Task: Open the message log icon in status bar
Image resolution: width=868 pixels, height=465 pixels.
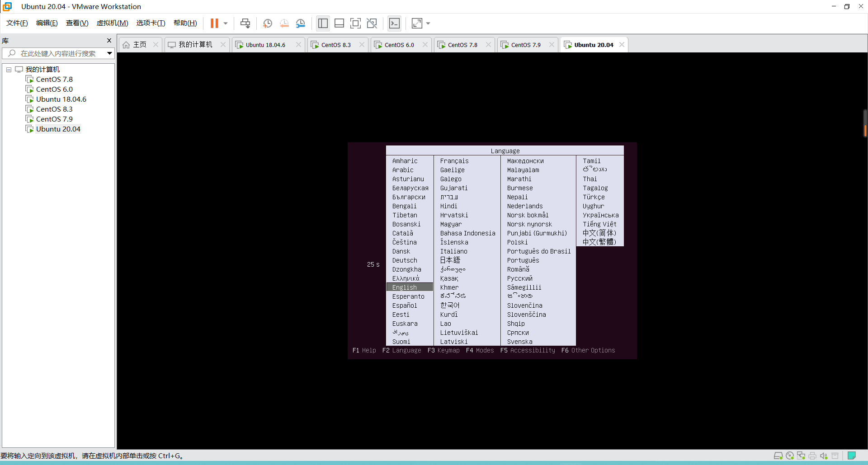Action: click(x=852, y=456)
